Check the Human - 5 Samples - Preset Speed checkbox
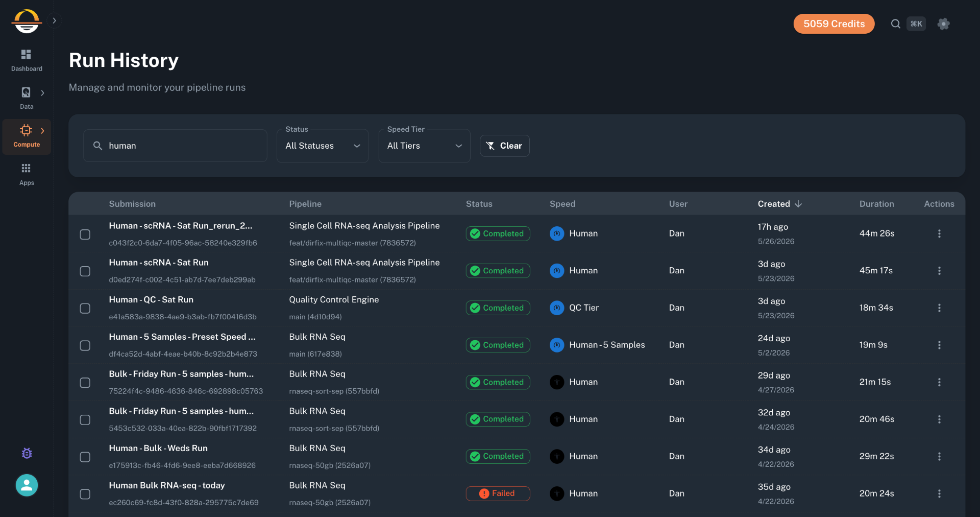Viewport: 980px width, 517px height. 85,345
